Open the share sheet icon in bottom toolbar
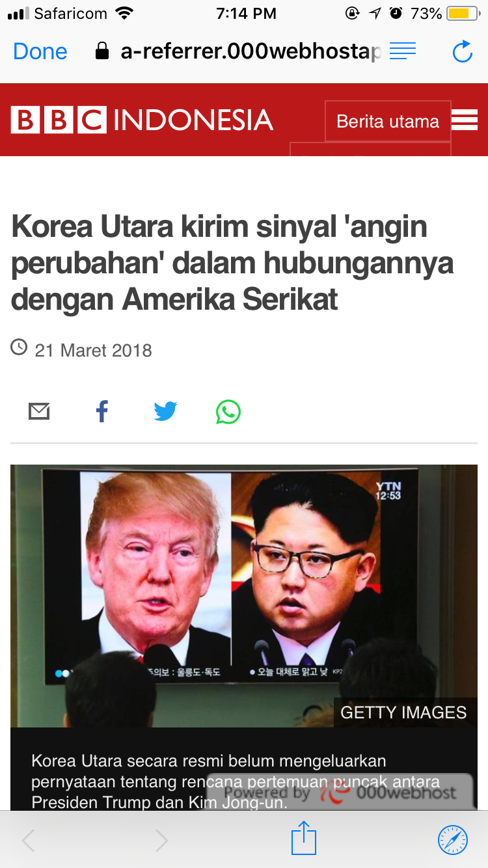This screenshot has width=488, height=868. [304, 838]
